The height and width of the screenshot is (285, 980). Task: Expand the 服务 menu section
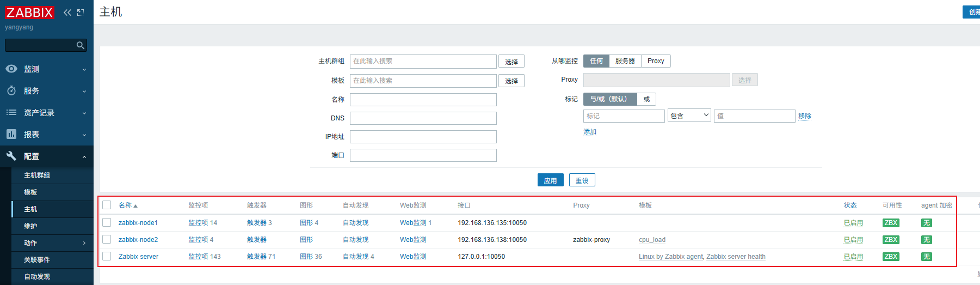(84, 91)
